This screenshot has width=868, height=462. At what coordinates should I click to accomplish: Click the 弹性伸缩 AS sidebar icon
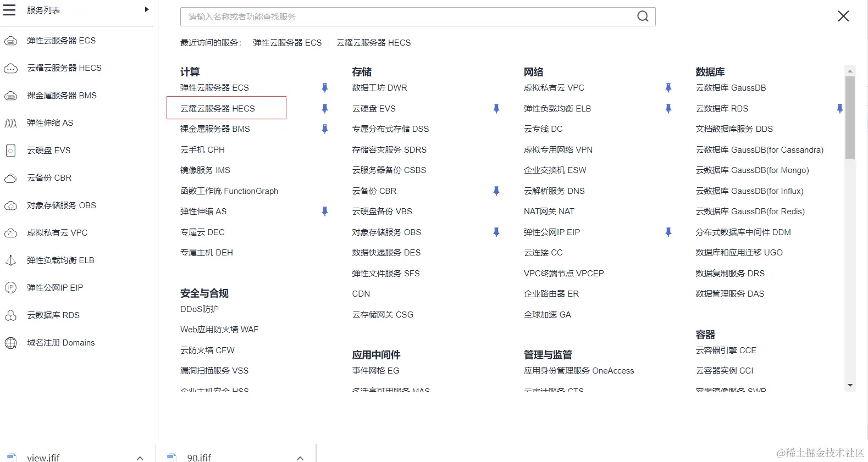point(10,123)
